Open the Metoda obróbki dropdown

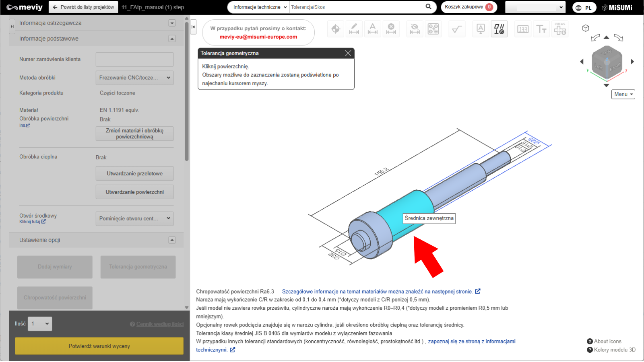click(x=134, y=78)
